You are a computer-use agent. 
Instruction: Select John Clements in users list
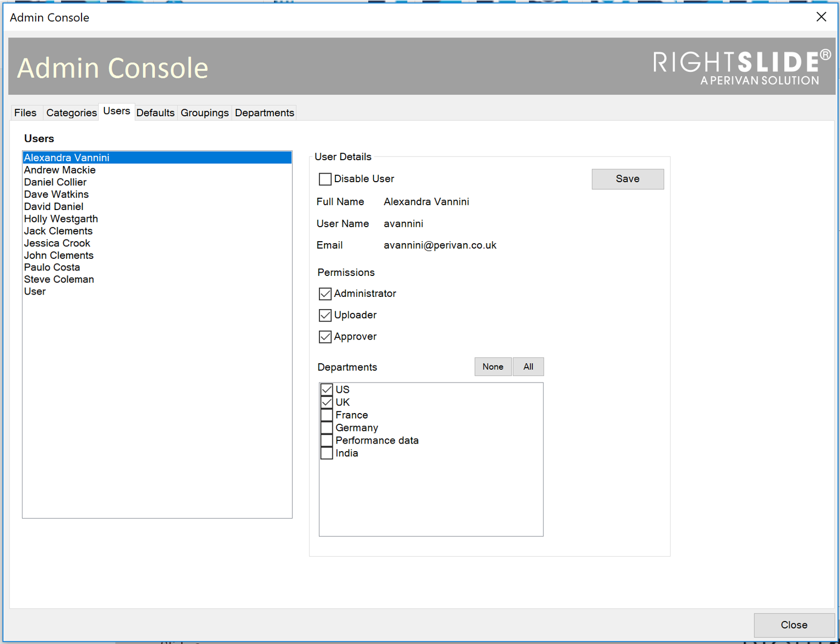[x=157, y=256]
